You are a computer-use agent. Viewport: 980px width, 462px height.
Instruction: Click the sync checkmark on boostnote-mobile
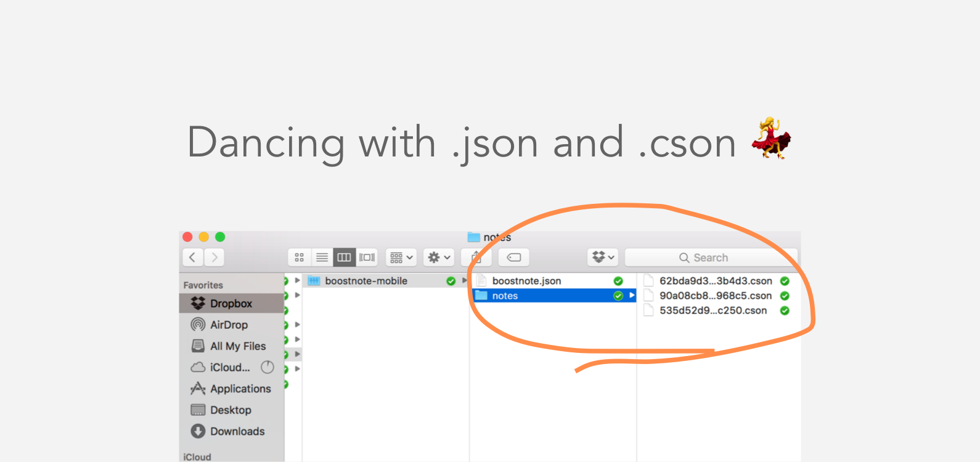(x=451, y=281)
